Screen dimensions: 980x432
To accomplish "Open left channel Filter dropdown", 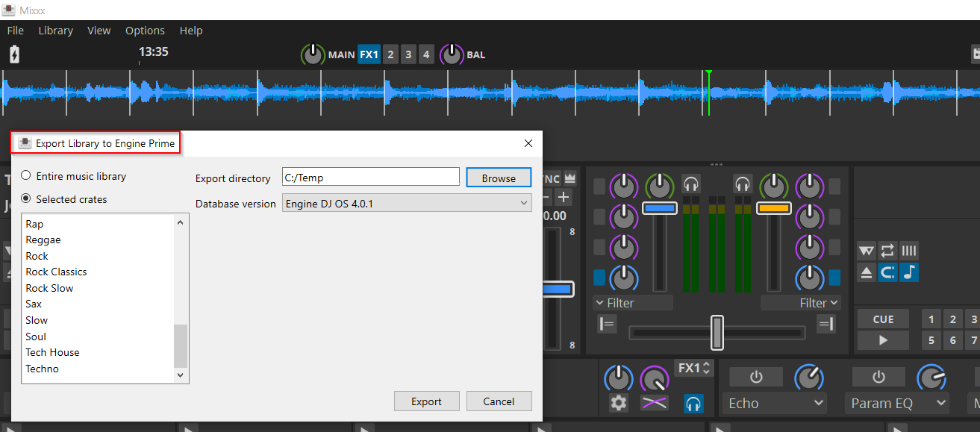I will 633,303.
